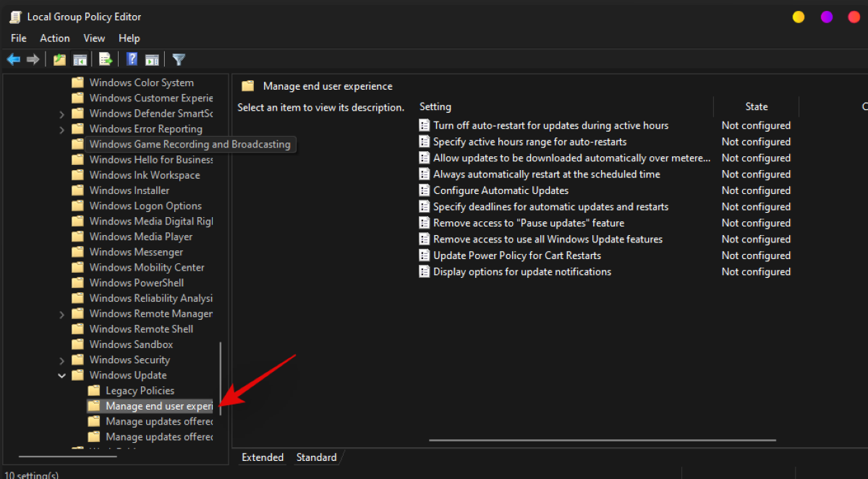Toggle Show/Hide Action Pane icon
Viewport: 868px width, 479px height.
click(x=152, y=59)
